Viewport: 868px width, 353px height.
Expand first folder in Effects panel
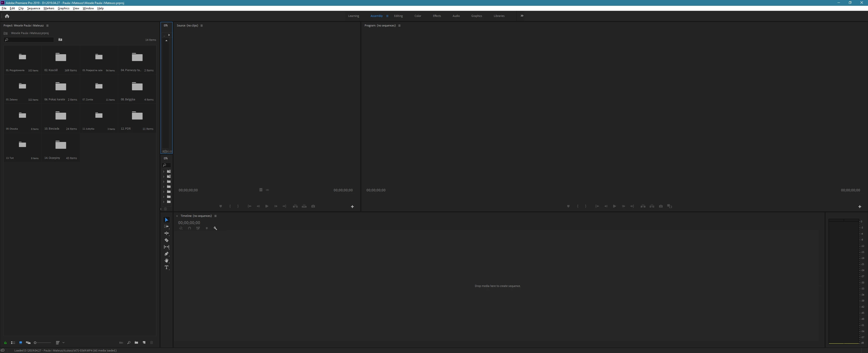164,171
